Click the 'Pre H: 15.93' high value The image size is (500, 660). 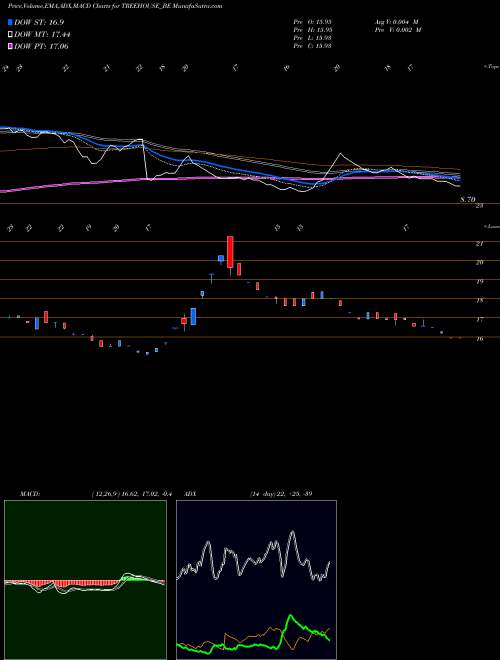click(x=313, y=30)
